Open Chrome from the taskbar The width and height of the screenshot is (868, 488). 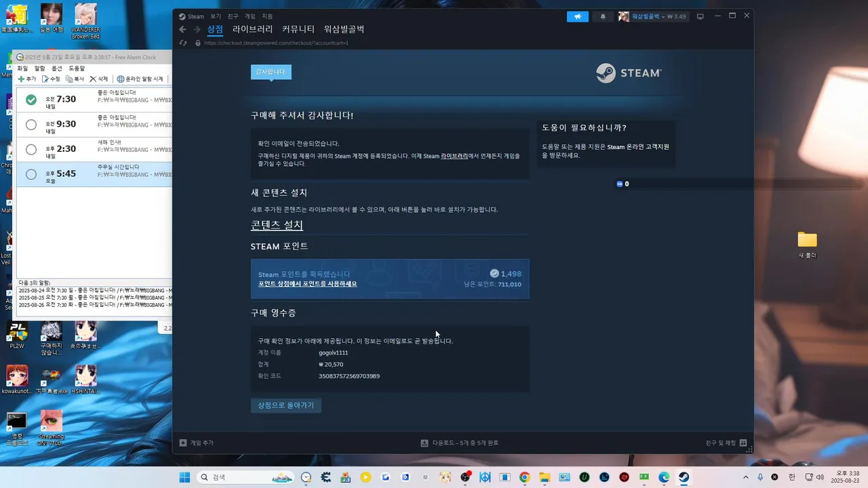point(524,477)
